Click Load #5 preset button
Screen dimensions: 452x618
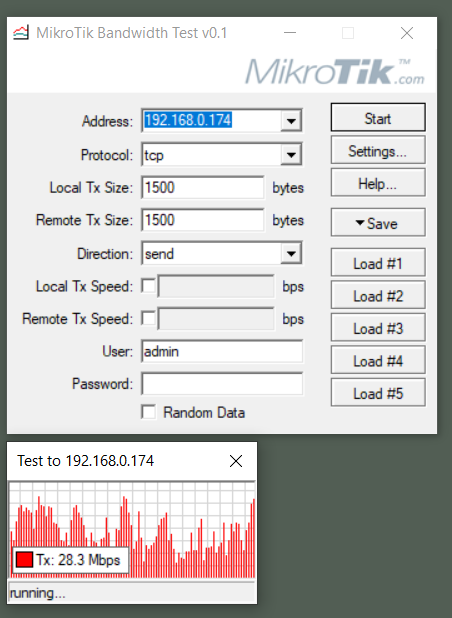click(x=378, y=393)
